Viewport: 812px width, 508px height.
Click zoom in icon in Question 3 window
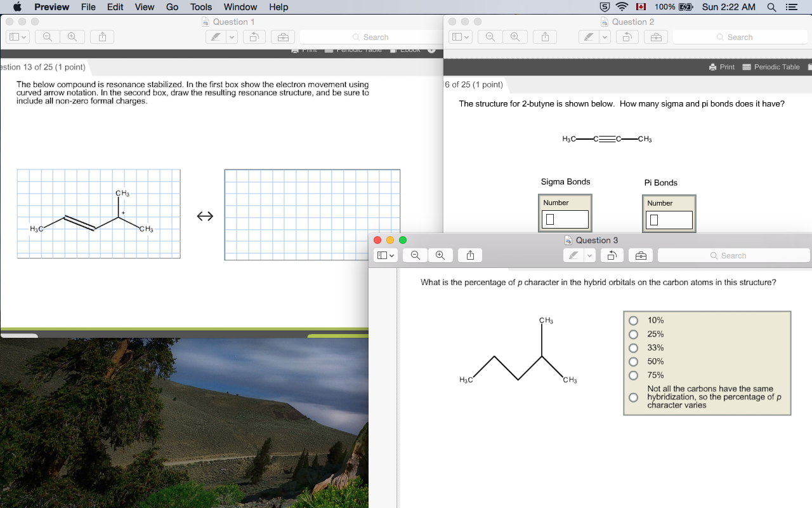[x=440, y=255]
